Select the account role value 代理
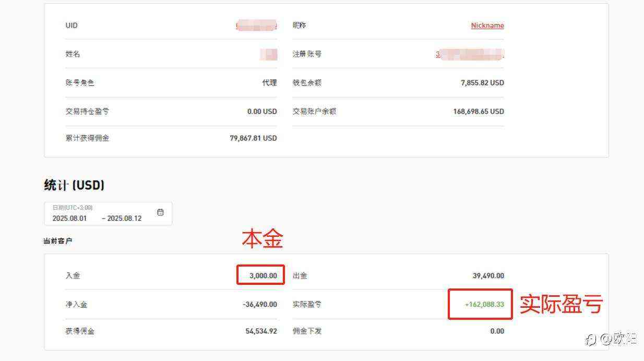The height and width of the screenshot is (361, 644). (269, 83)
